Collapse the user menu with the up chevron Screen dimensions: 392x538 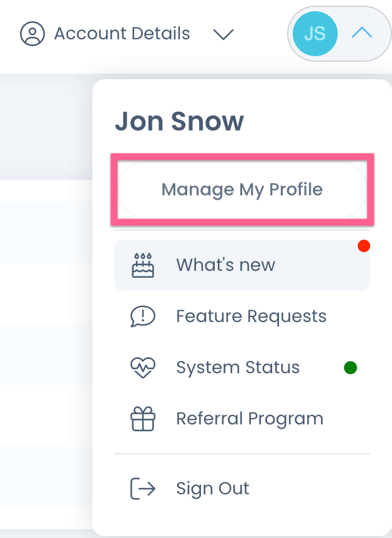[x=362, y=33]
